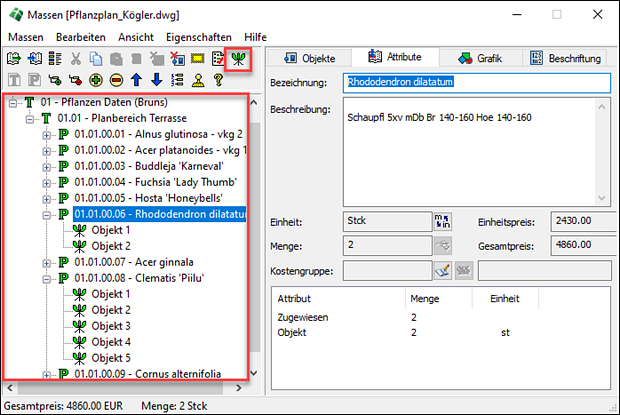Switch to the Beschriftung tab

tap(566, 58)
